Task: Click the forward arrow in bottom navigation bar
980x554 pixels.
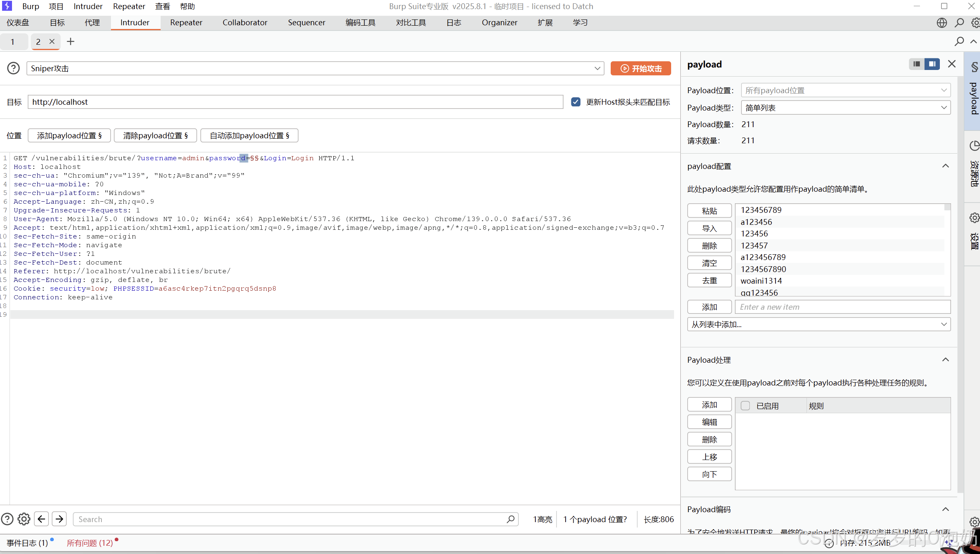Action: point(59,519)
